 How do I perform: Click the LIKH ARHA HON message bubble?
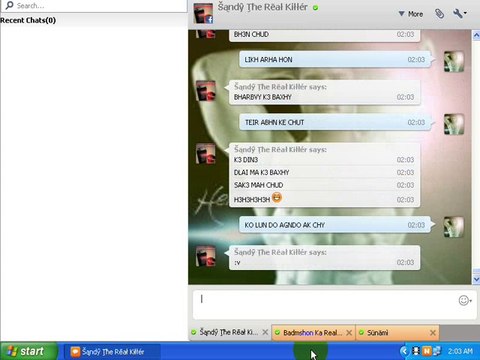(335, 60)
